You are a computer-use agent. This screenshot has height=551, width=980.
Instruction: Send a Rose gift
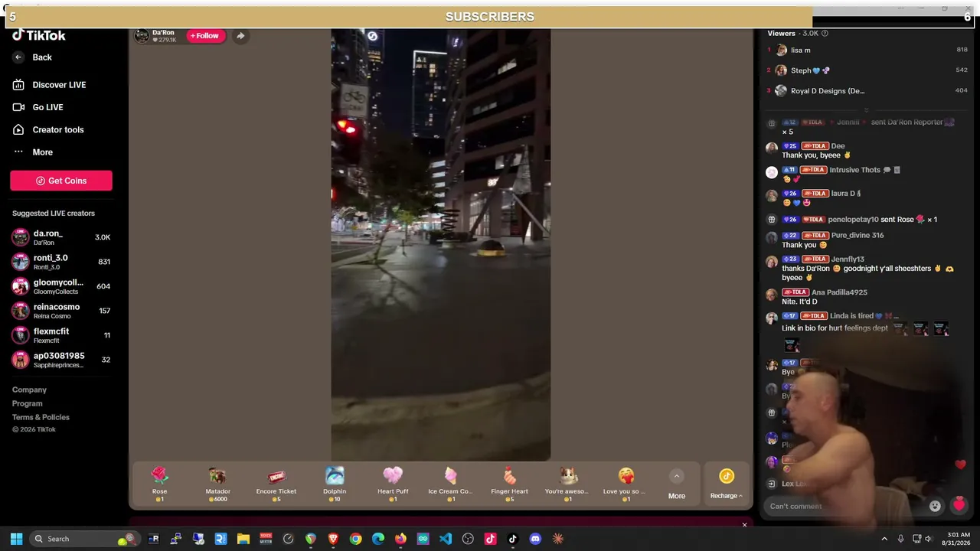click(159, 484)
